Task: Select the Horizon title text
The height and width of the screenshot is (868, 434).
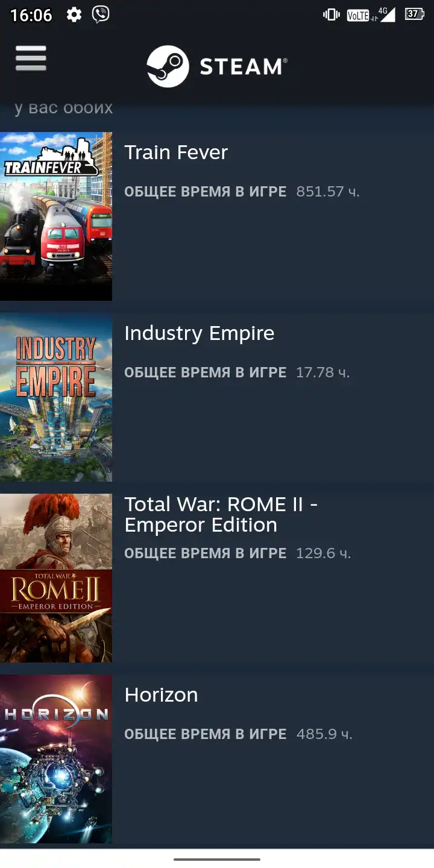Action: click(x=161, y=695)
